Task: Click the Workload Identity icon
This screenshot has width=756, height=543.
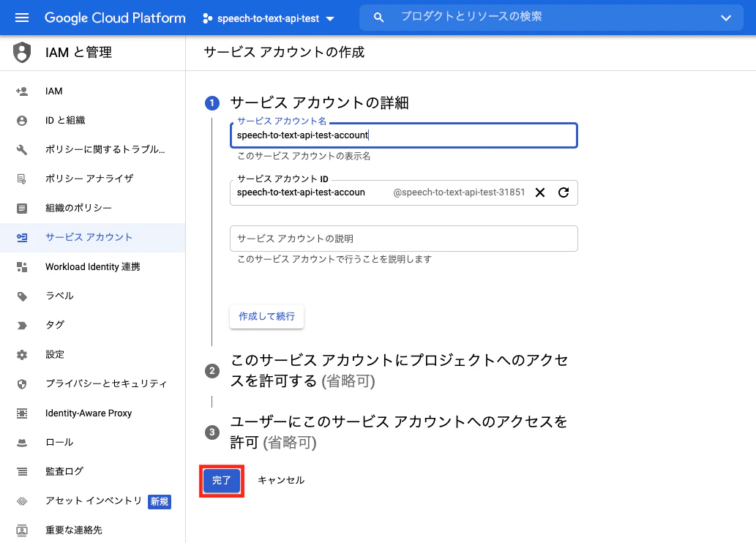Action: (x=22, y=266)
